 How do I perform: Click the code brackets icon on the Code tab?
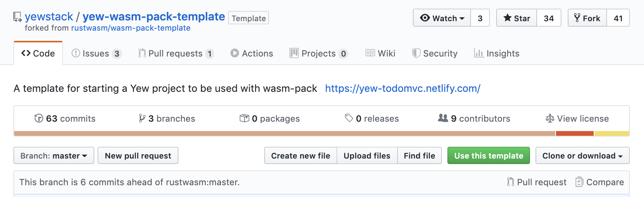(26, 53)
